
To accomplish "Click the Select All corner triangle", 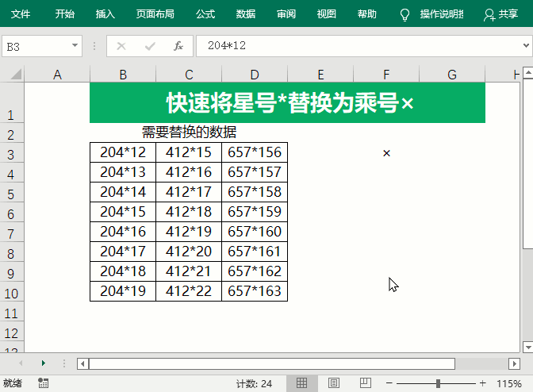I will [16, 74].
